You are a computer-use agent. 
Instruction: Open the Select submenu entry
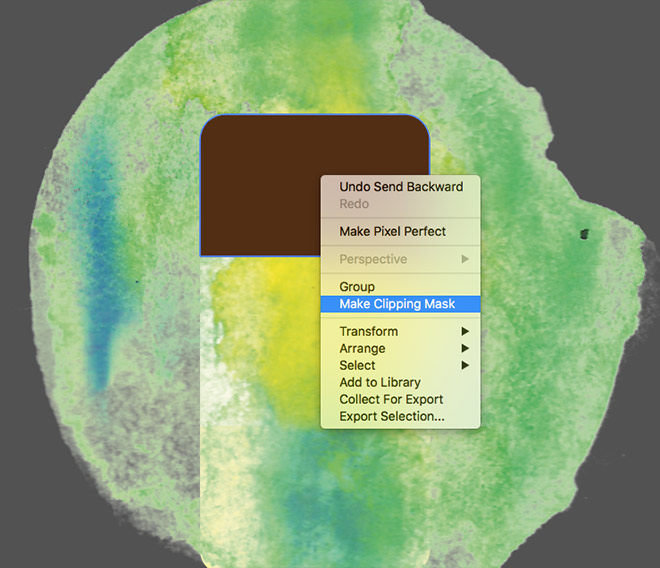(x=400, y=365)
